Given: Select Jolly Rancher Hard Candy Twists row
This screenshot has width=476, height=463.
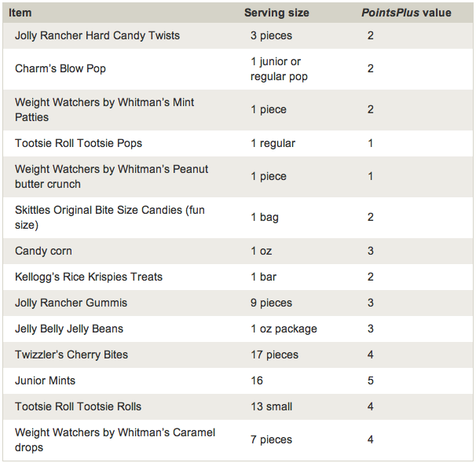Looking at the screenshot, I should click(x=97, y=35).
